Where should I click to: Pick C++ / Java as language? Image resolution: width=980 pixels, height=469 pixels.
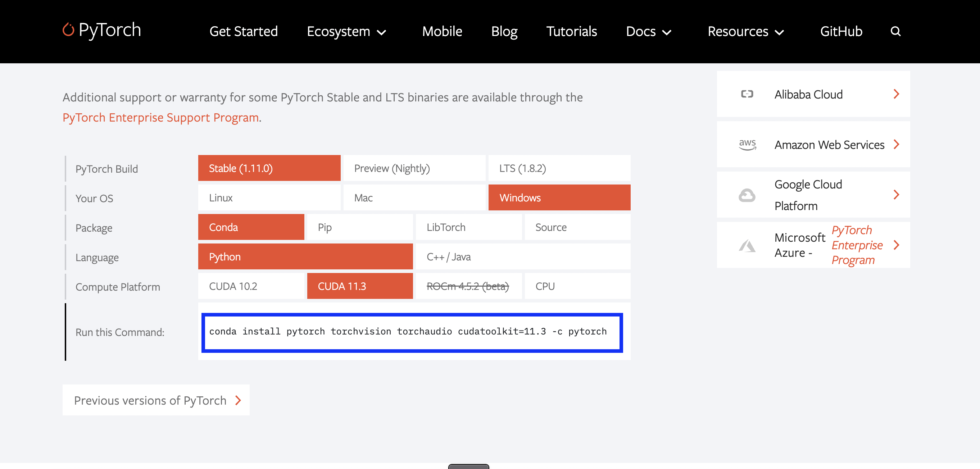(x=523, y=257)
